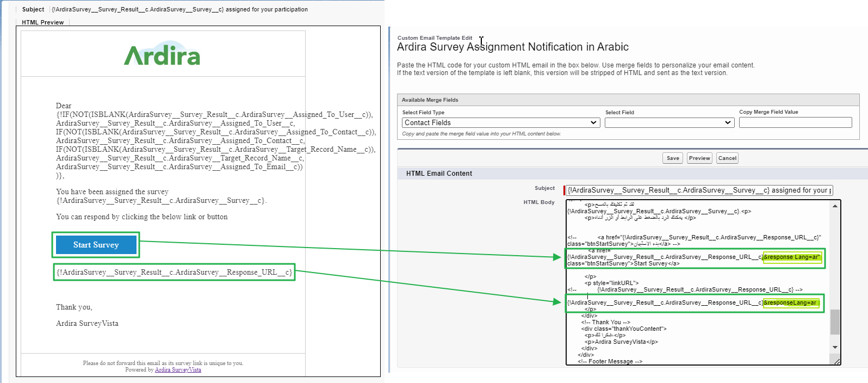Click the HTML Body scrollbar thumb
The height and width of the screenshot is (383, 868).
tap(835, 322)
